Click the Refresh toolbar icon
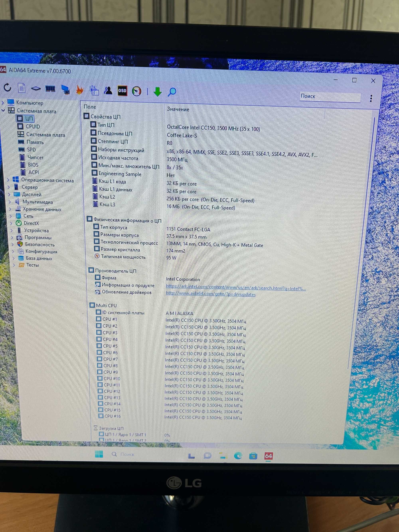The image size is (399, 532). pos(8,88)
